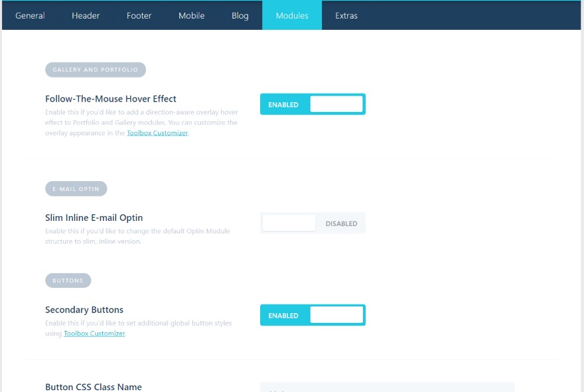Enable Slim Inline E-mail Optin toggle
584x392 pixels.
click(x=313, y=223)
